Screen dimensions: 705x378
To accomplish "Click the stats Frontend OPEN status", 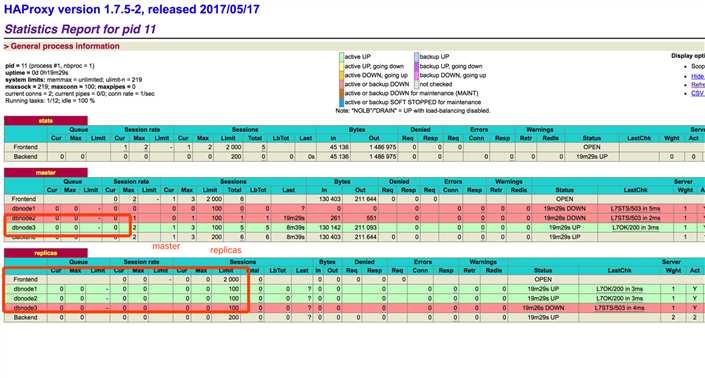I will click(x=592, y=147).
